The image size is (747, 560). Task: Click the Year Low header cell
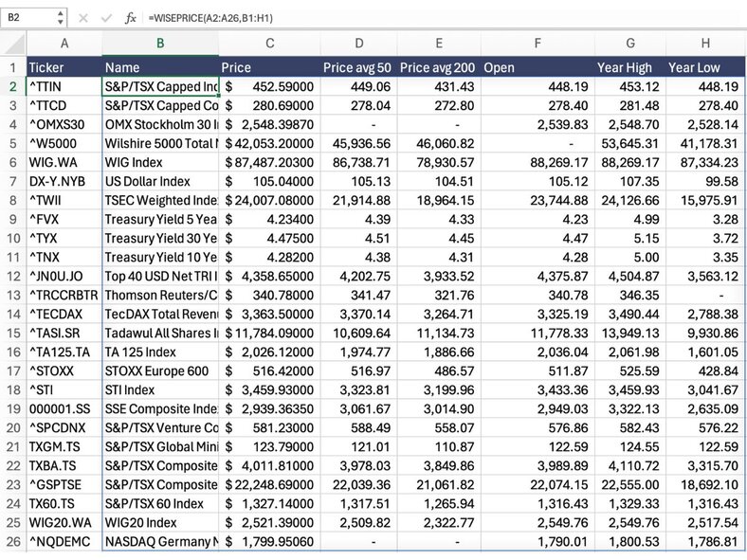(x=705, y=67)
